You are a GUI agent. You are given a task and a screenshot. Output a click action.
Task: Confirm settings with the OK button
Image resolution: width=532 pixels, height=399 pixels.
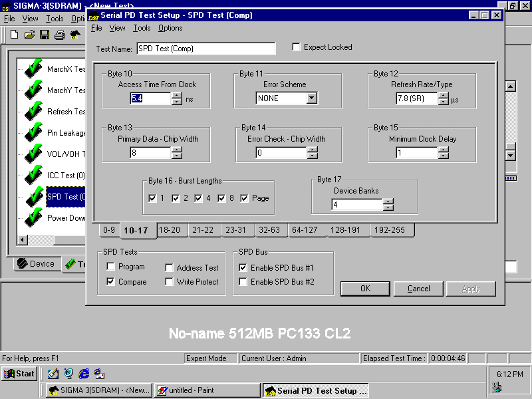365,288
